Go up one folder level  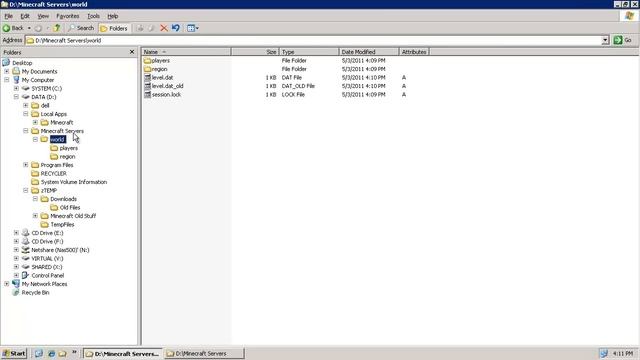(x=57, y=28)
